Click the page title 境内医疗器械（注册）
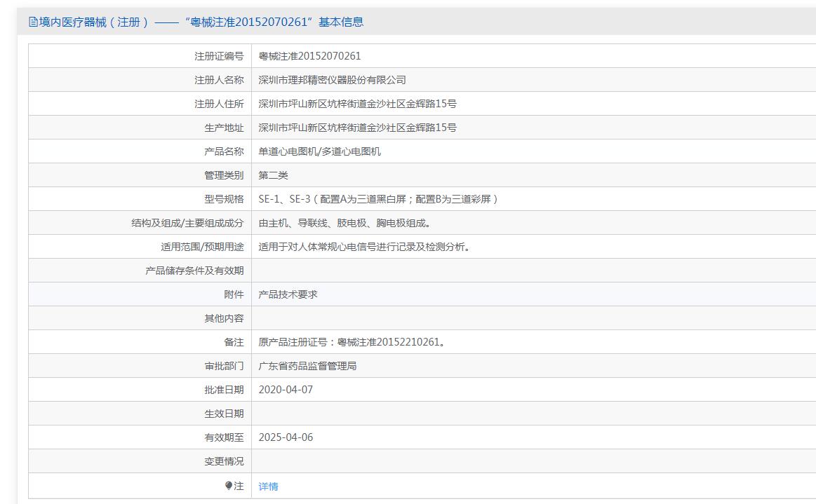The image size is (816, 504). 94,22
